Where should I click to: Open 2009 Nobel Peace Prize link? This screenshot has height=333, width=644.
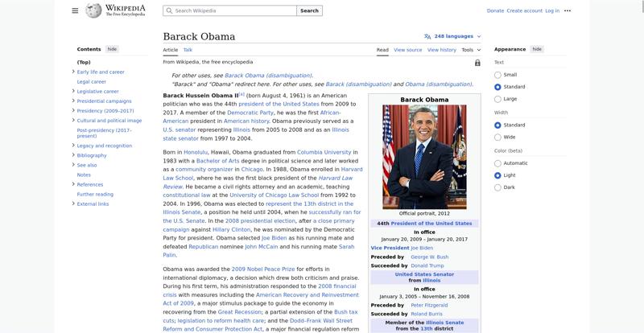coord(263,269)
